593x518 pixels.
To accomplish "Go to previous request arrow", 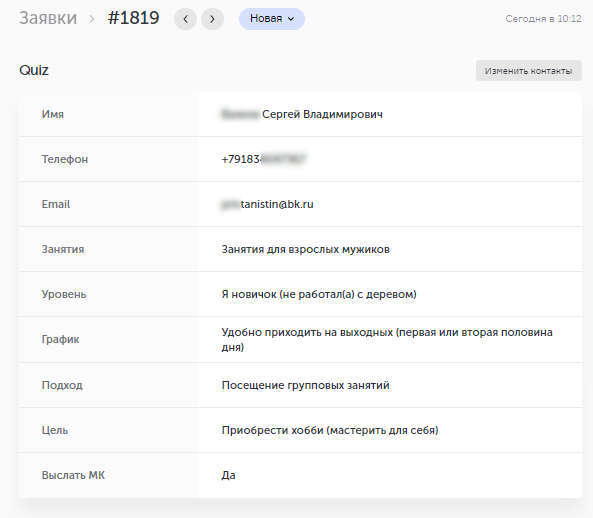I will tap(185, 19).
